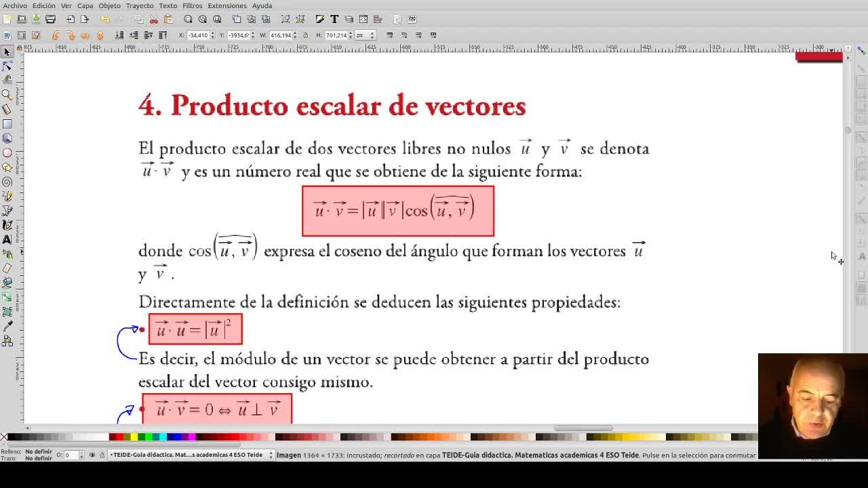Select the Rectangle tool

[7, 124]
